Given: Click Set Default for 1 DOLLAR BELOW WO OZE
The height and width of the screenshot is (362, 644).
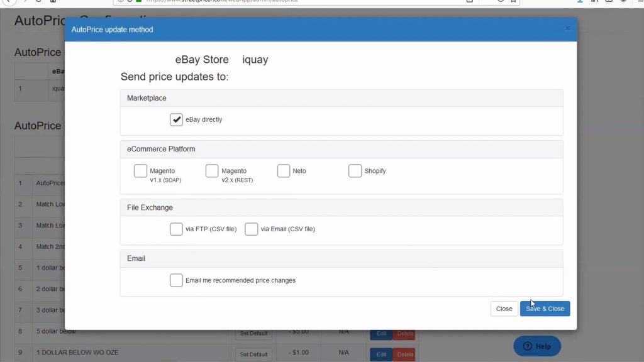Looking at the screenshot, I should point(253,354).
